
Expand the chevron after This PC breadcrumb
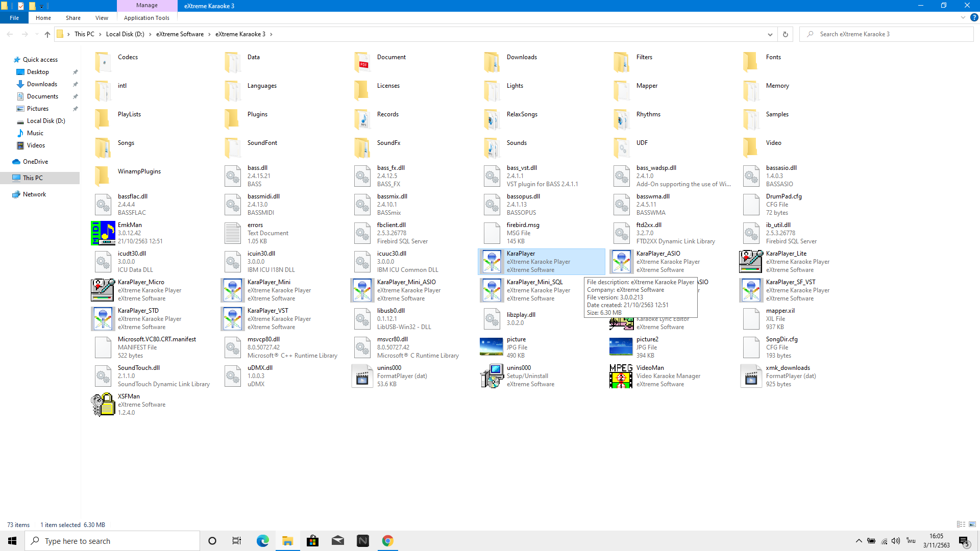point(100,34)
